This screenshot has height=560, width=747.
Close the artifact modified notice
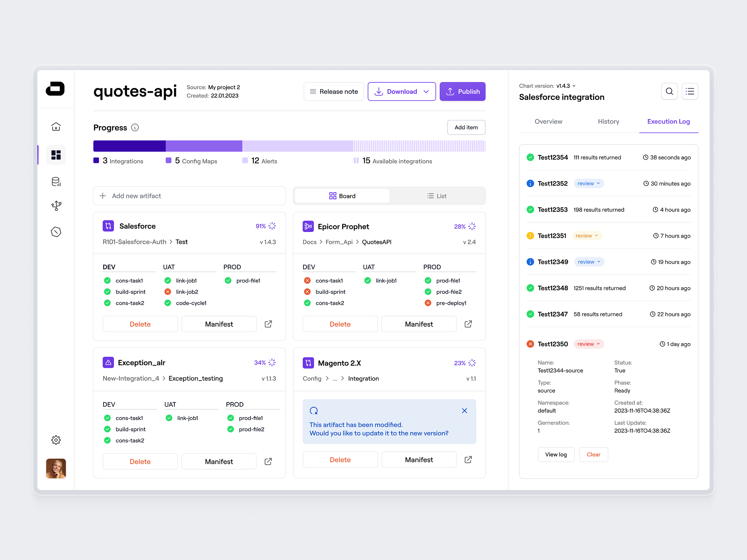coord(464,411)
